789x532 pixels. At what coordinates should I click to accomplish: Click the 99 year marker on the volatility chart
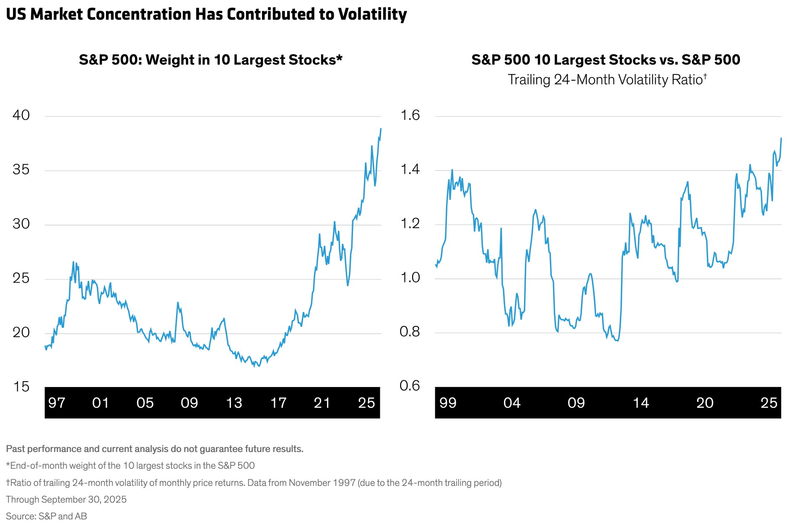tap(448, 403)
